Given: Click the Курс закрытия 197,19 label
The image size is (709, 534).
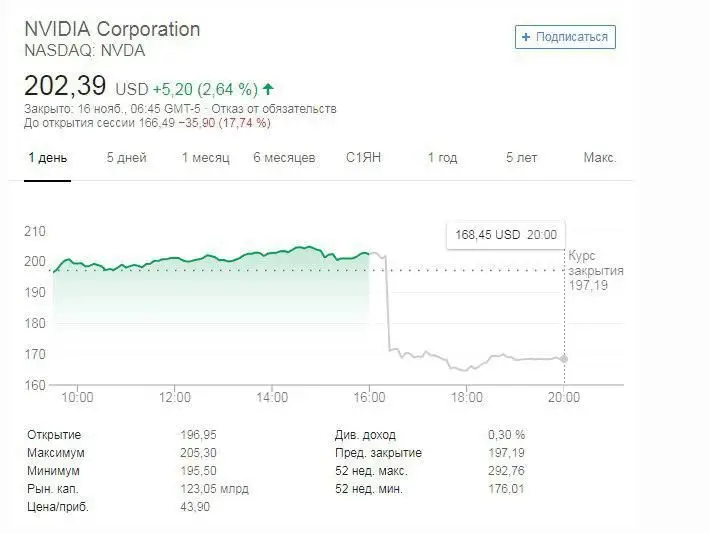Looking at the screenshot, I should pyautogui.click(x=595, y=271).
